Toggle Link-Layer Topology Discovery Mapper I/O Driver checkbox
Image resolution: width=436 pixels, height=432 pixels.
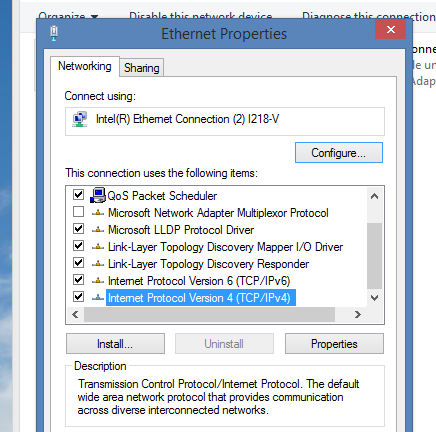78,246
